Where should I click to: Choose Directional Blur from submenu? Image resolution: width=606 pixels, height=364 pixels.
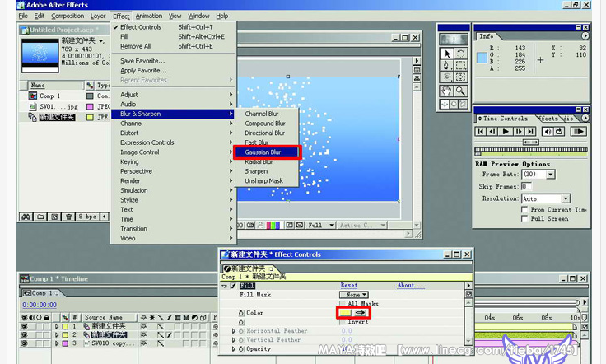click(x=266, y=133)
